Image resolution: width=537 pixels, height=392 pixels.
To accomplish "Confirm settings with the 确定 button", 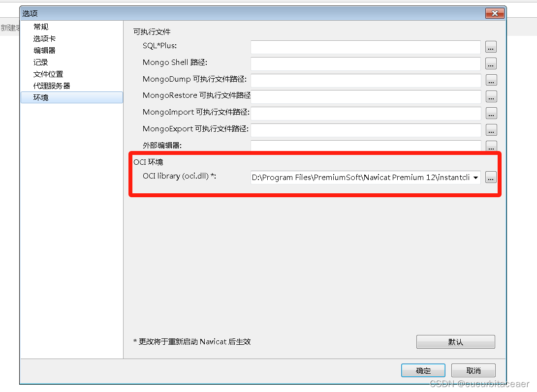I will point(423,370).
